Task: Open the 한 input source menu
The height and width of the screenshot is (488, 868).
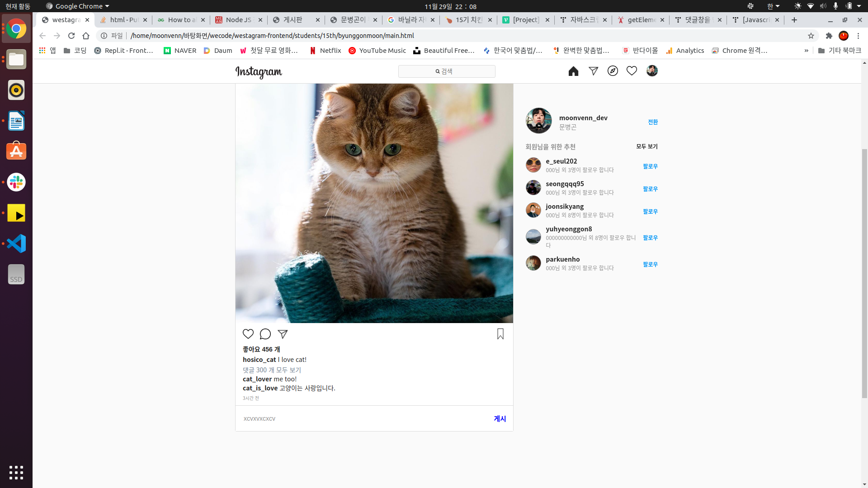Action: tap(773, 6)
